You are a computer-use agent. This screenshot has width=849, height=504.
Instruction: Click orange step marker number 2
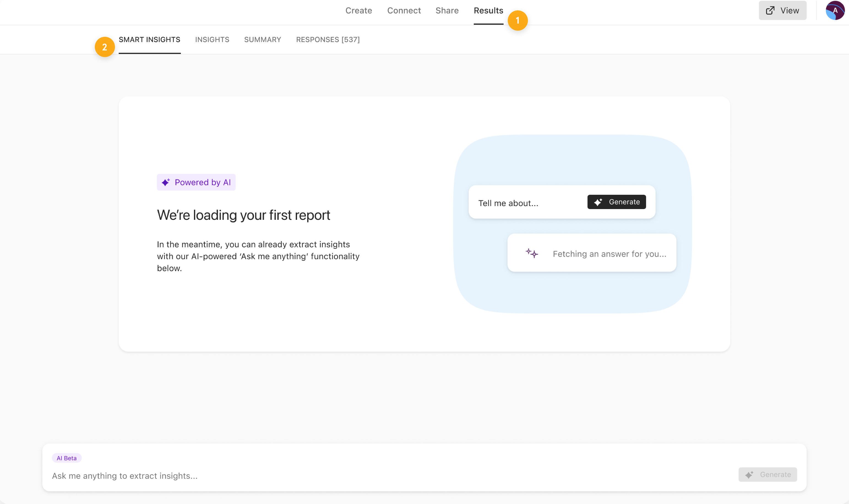click(105, 47)
